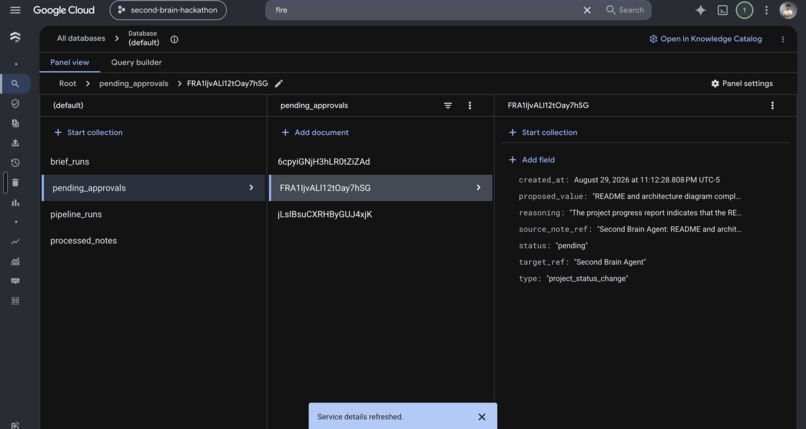Open the trash can icon in sidebar
This screenshot has width=806, height=429.
[x=15, y=182]
